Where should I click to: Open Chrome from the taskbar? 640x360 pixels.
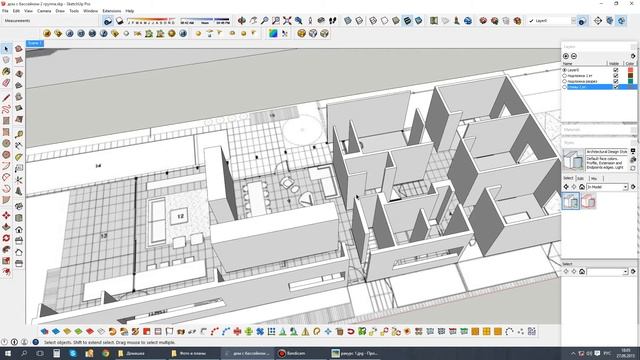pos(106,353)
